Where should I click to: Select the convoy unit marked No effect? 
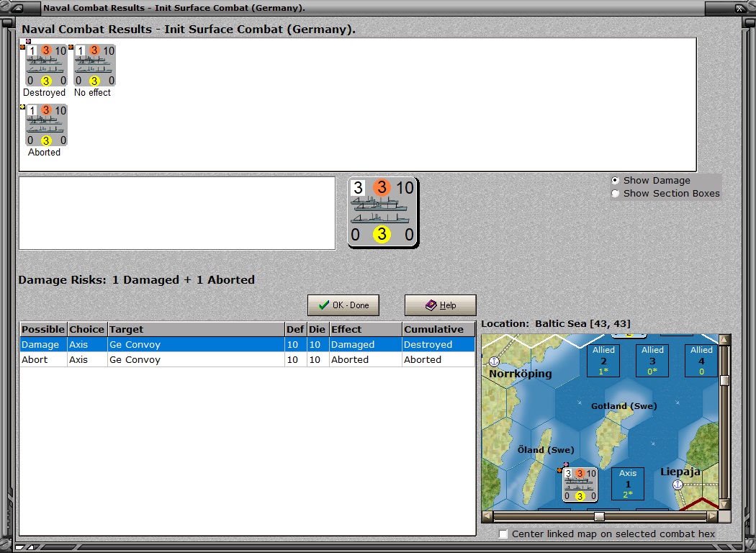(94, 66)
